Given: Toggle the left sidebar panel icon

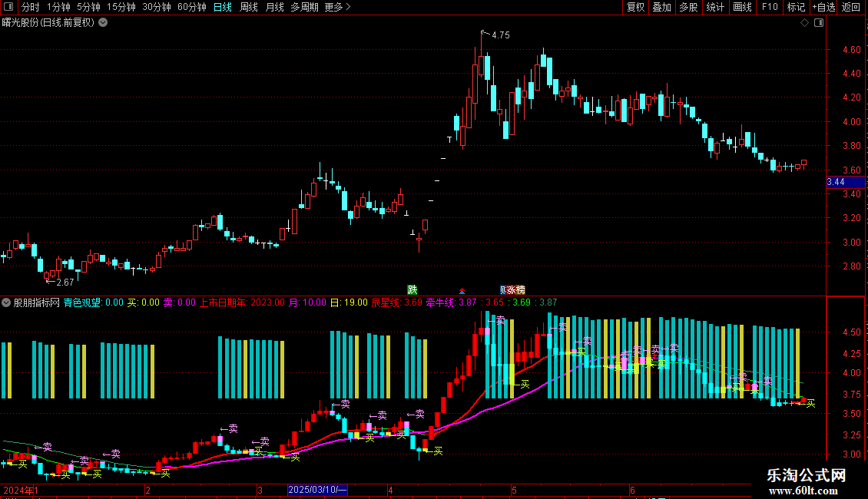Looking at the screenshot, I should click(x=8, y=7).
